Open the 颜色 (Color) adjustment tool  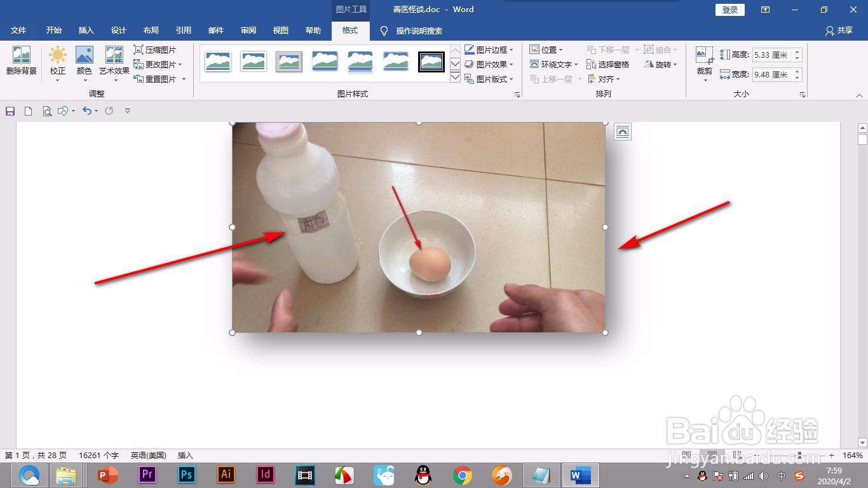[x=85, y=63]
